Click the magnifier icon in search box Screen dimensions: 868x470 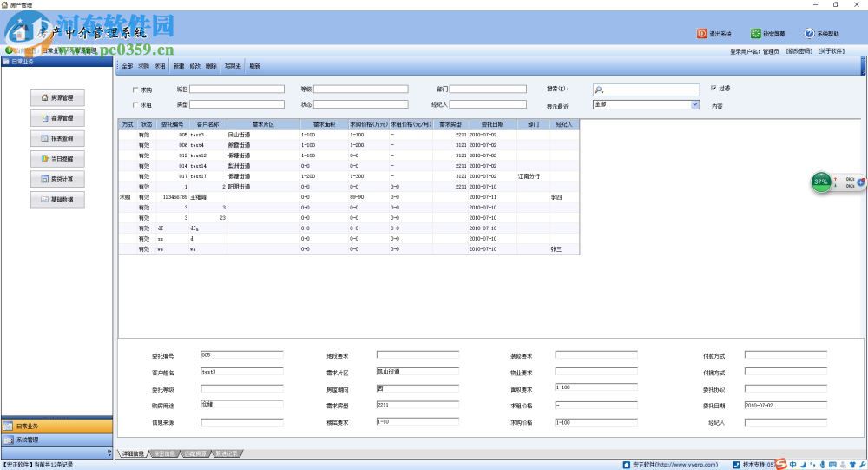[598, 89]
